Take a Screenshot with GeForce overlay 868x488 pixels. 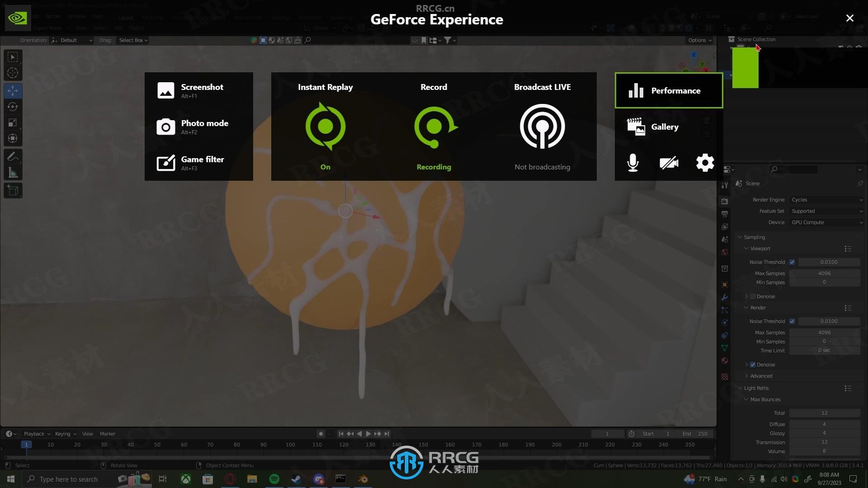pyautogui.click(x=199, y=90)
